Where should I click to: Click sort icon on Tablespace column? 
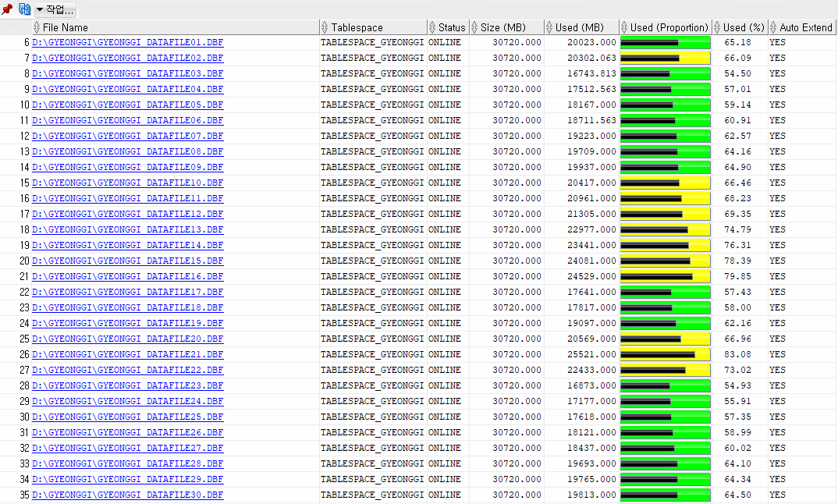[x=325, y=27]
